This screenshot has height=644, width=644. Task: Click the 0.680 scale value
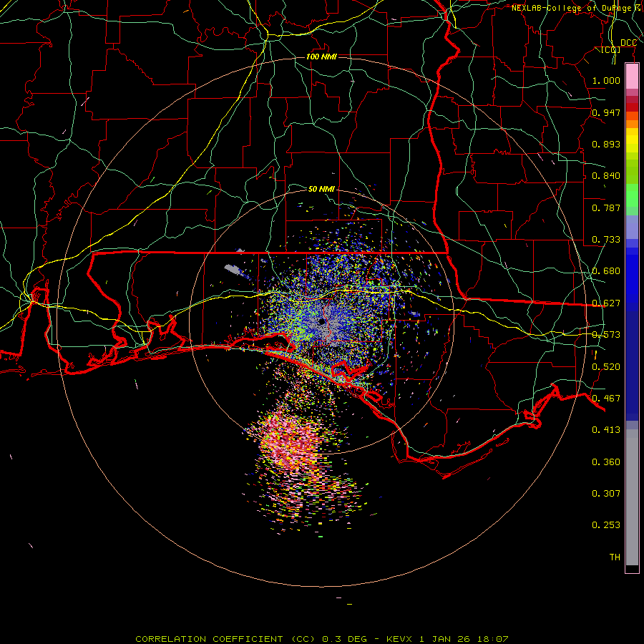click(606, 270)
